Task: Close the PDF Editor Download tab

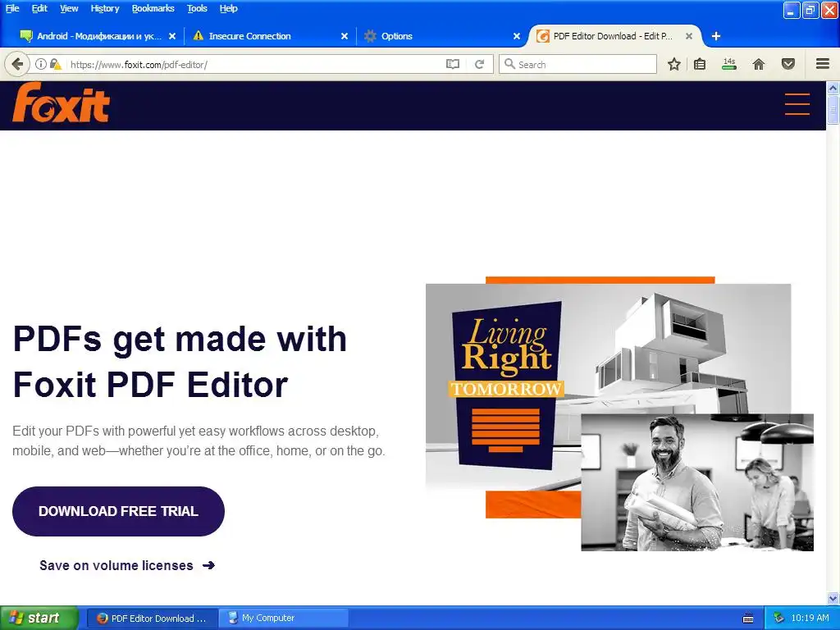Action: [x=689, y=36]
